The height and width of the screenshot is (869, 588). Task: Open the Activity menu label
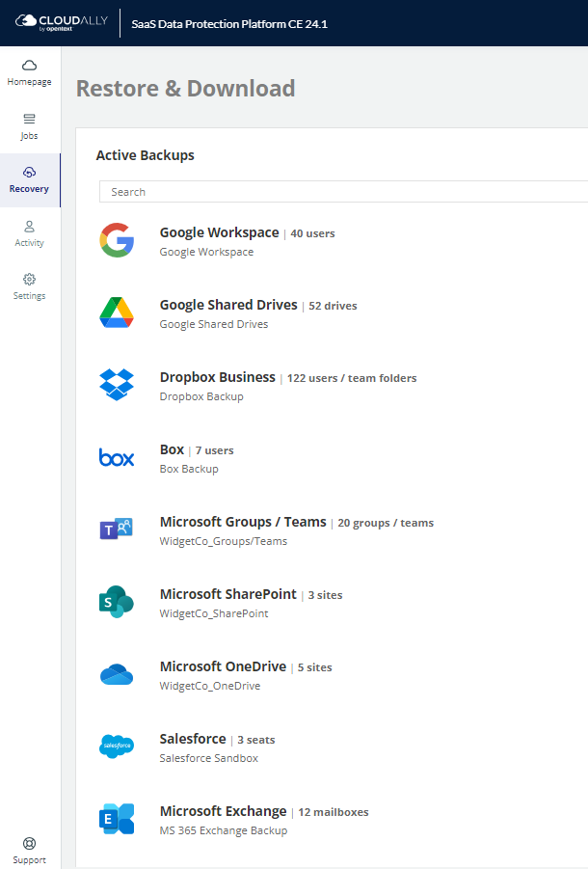pos(29,242)
